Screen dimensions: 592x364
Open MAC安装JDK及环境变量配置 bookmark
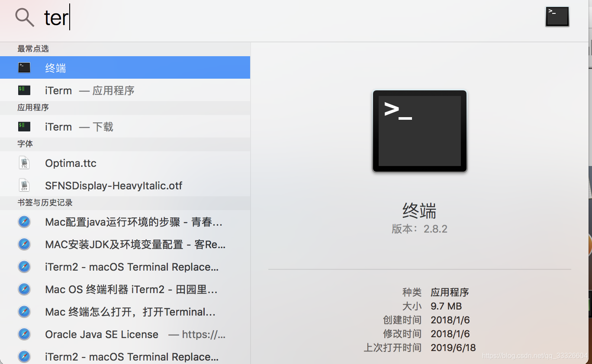pyautogui.click(x=125, y=244)
